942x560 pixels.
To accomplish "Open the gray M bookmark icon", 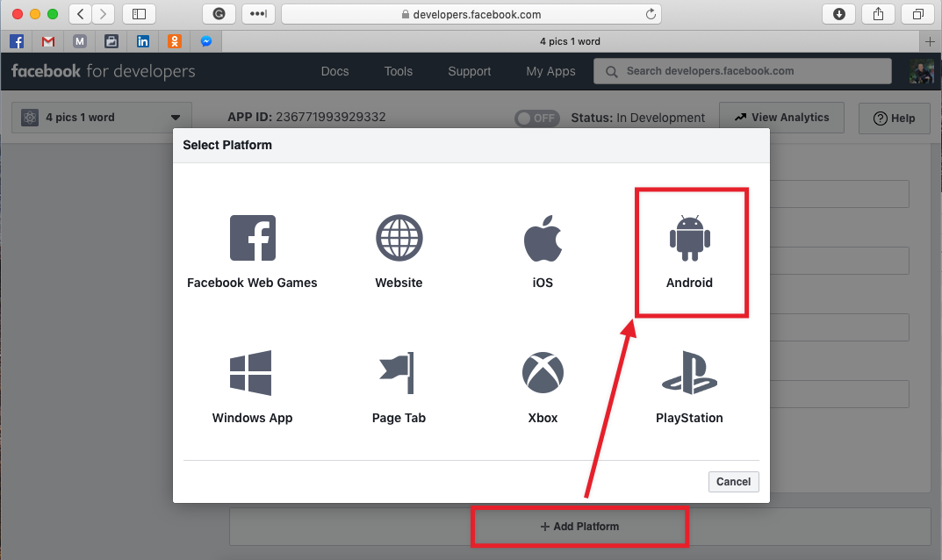I will pos(80,41).
